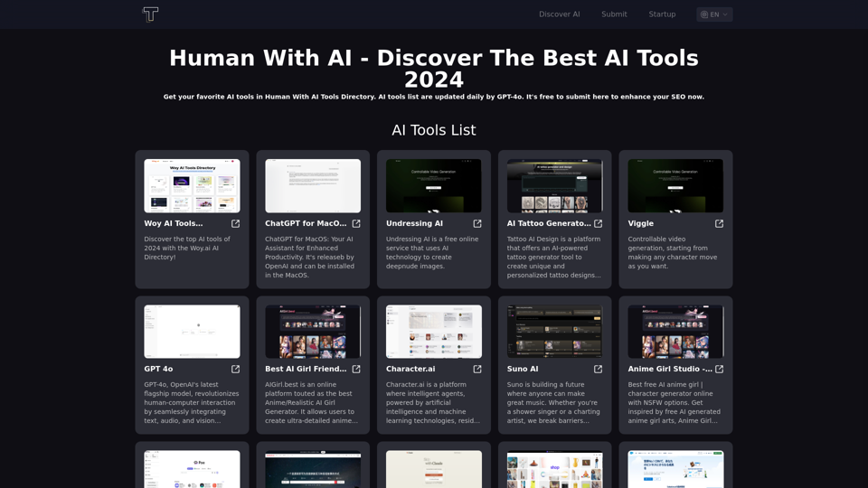
Task: Click the 'Human With AI' main heading
Action: 433,69
